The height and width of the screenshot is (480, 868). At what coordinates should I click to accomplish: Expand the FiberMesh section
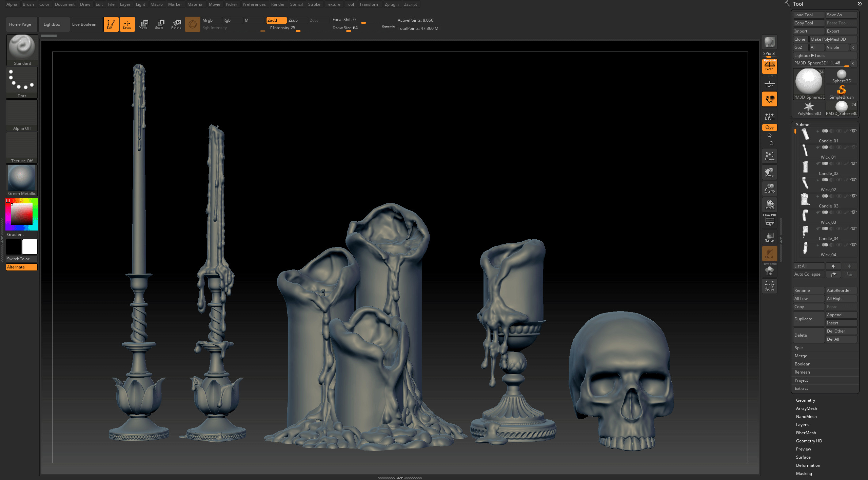tap(806, 433)
